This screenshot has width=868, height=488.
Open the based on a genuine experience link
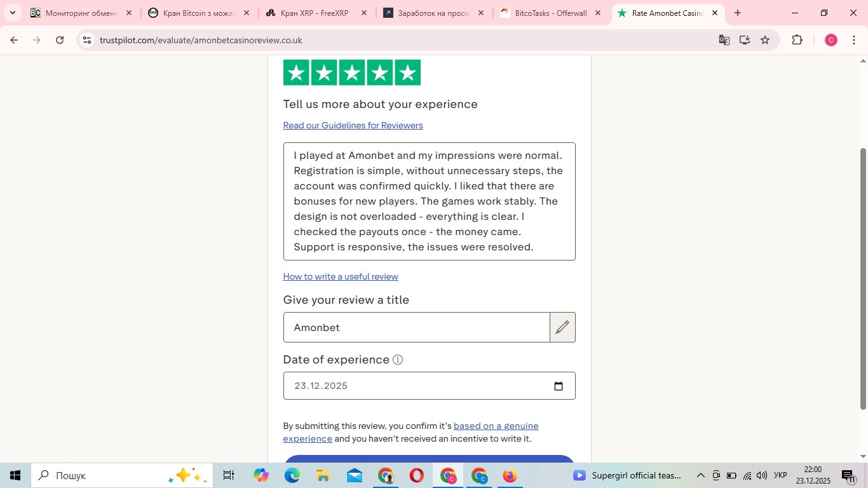tap(410, 432)
